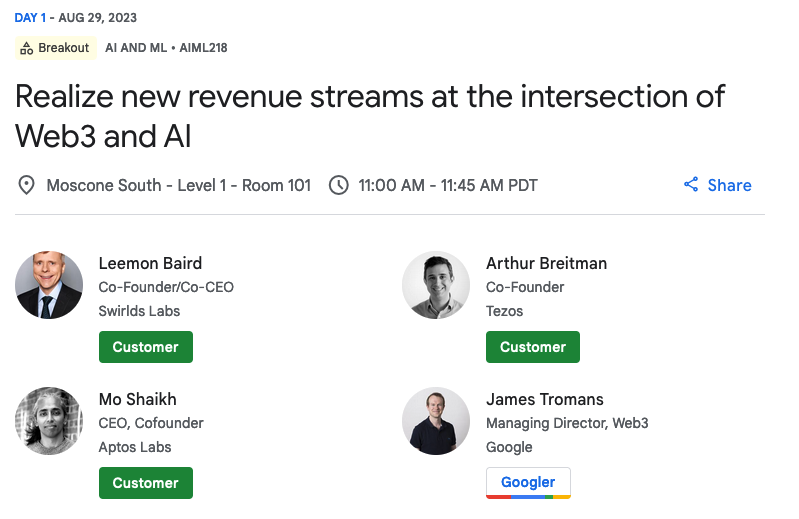Screen dimensions: 799x519
Task: Click Customer badge under Tezos
Action: coord(533,347)
